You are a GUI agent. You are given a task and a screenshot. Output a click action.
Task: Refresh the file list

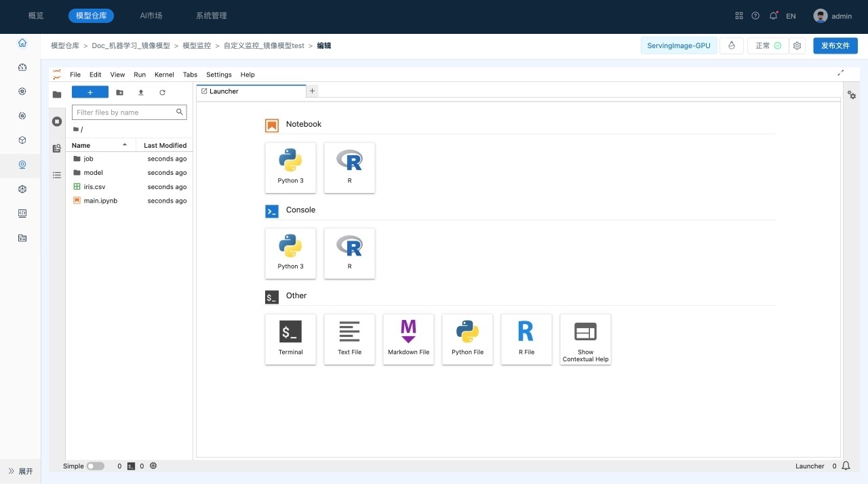(x=163, y=92)
